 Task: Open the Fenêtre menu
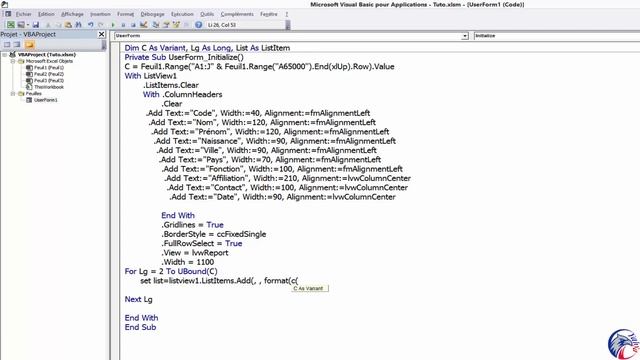(269, 14)
